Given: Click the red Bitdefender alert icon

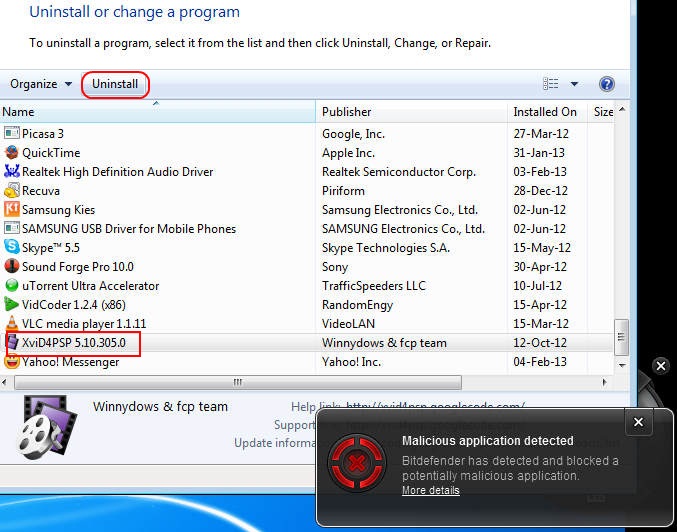Looking at the screenshot, I should coord(357,464).
